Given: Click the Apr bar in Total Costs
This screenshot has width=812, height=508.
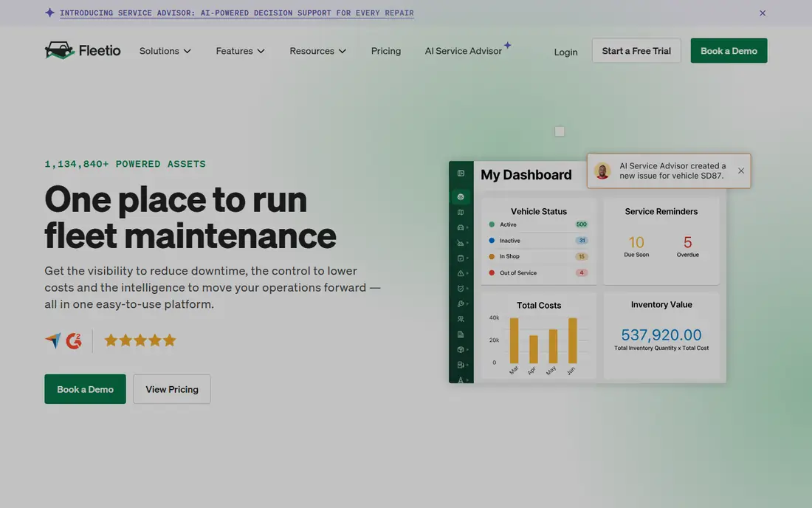Looking at the screenshot, I should coord(534,349).
